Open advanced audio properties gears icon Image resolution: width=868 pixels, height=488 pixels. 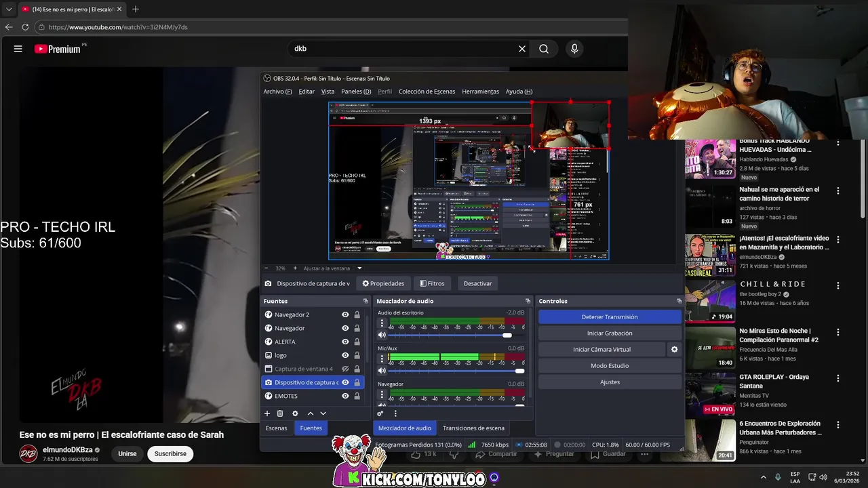380,413
